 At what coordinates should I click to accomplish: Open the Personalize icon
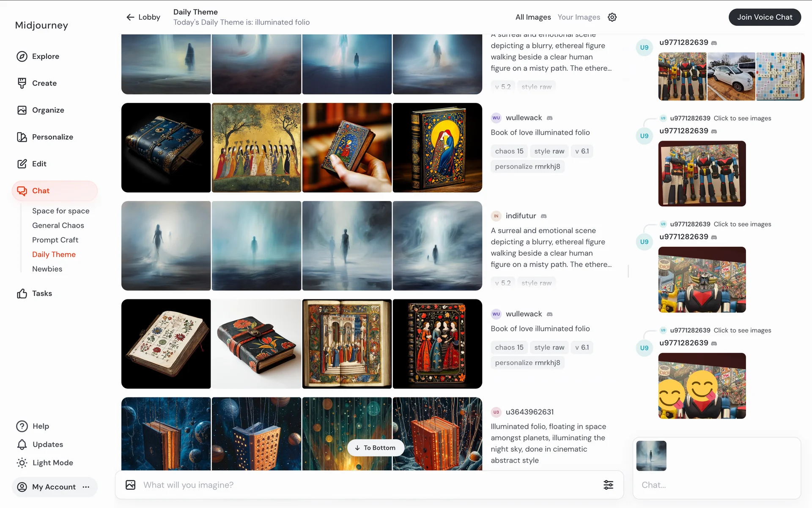[x=22, y=137]
